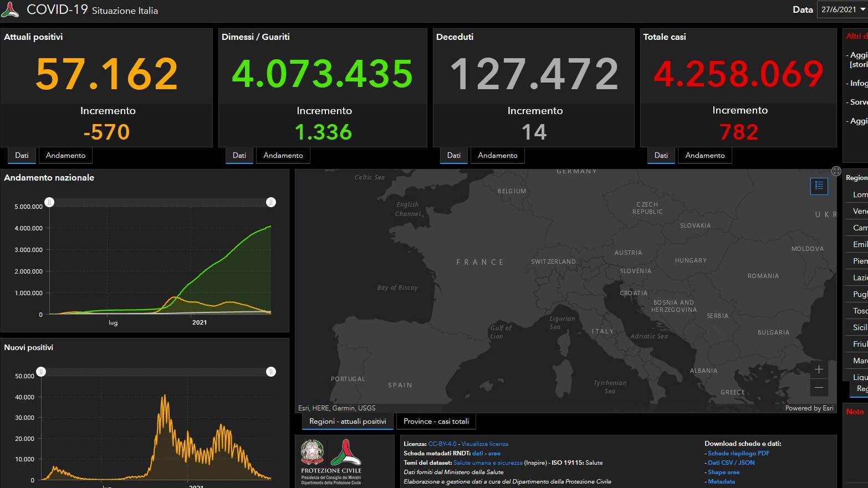Show Andamento tab under Deceduti
Viewport: 868px width, 488px height.
click(x=497, y=156)
